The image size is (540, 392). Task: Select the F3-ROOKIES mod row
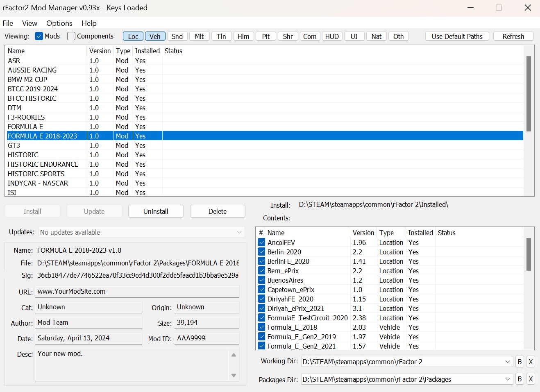click(265, 117)
